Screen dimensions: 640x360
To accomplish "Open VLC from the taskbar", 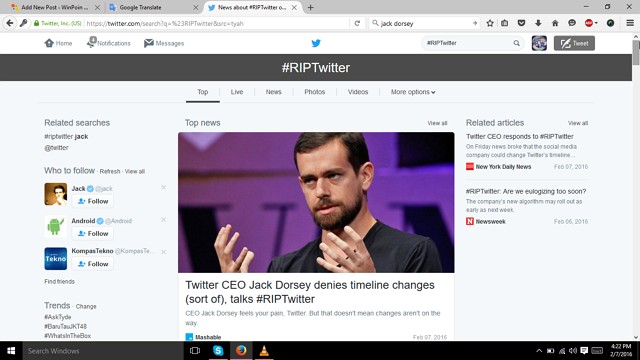I will [x=264, y=351].
